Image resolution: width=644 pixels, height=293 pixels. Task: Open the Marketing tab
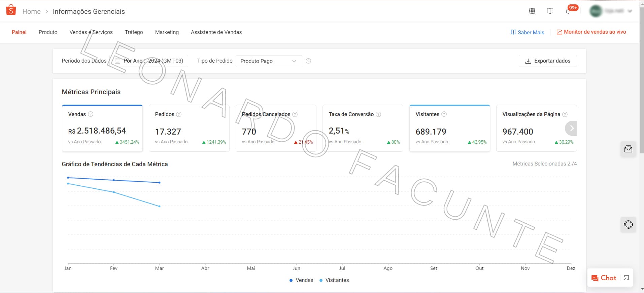(x=167, y=32)
